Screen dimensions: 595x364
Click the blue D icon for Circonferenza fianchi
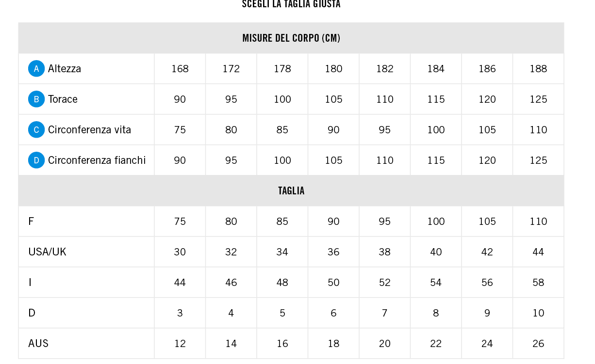click(x=36, y=160)
